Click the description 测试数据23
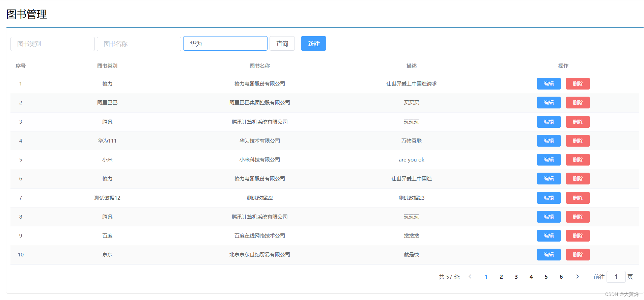 tap(412, 198)
